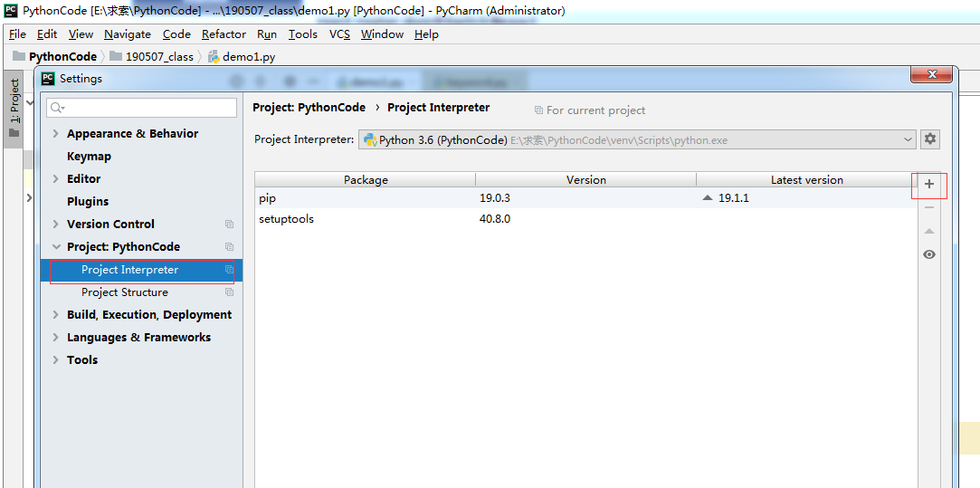980x488 pixels.
Task: Open the VCS menu
Action: click(x=339, y=34)
